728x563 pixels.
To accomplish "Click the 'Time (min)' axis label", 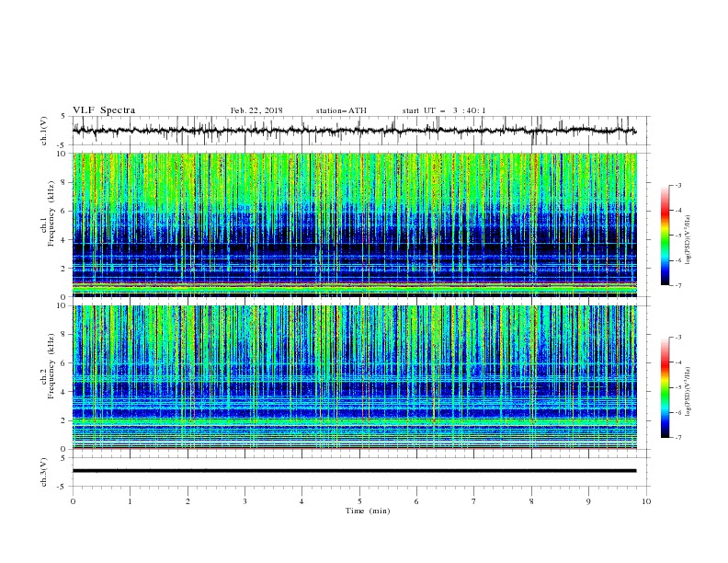I will (x=368, y=511).
